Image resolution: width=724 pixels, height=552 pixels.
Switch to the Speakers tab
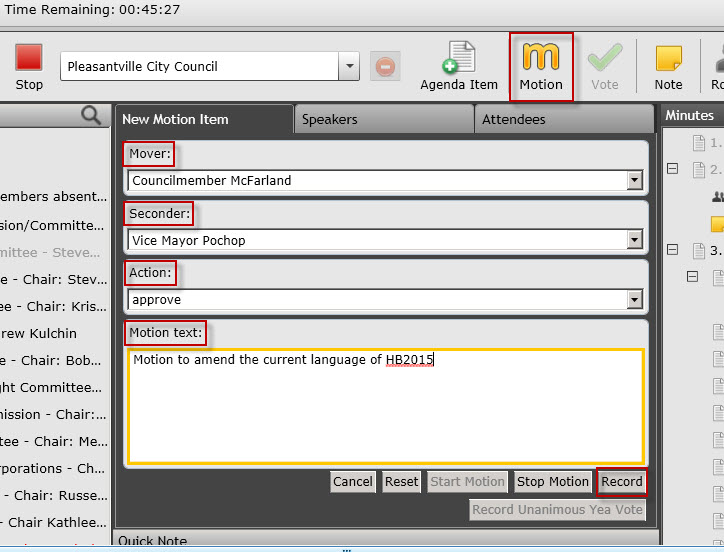383,119
